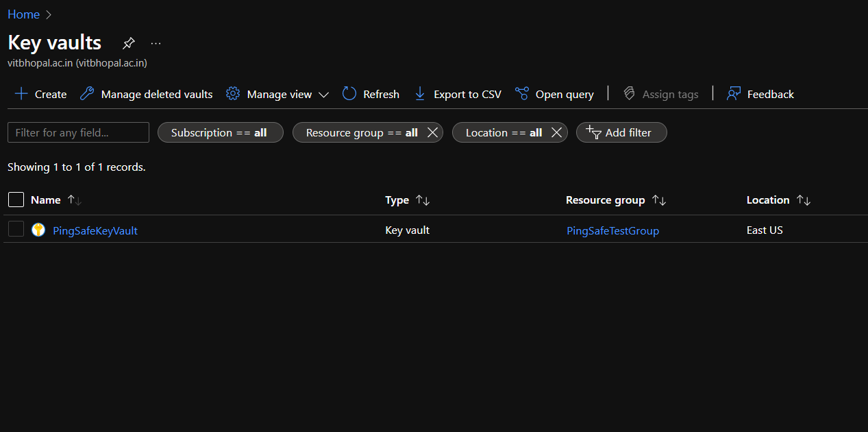This screenshot has height=432, width=868.
Task: Click the Create plus icon
Action: tap(21, 94)
